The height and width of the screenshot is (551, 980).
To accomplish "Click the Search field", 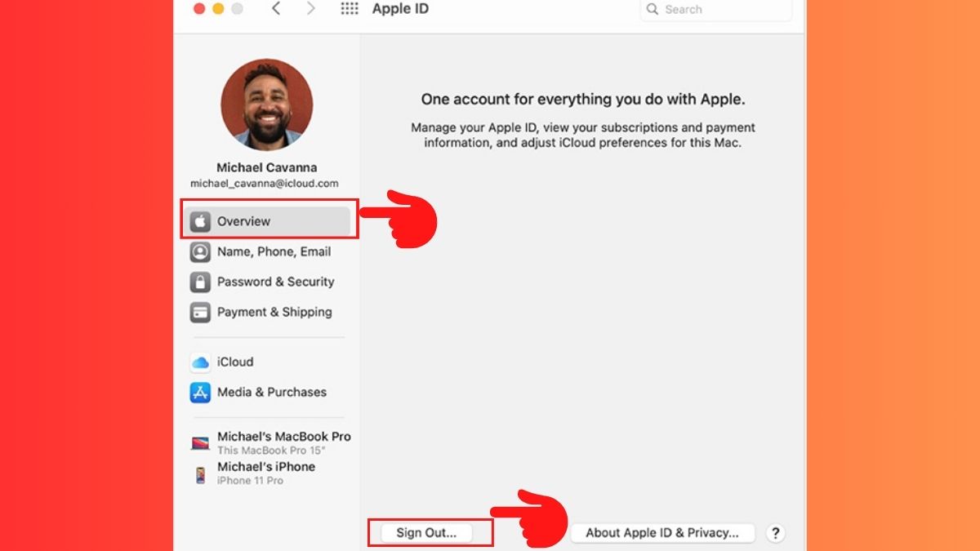I will (x=716, y=10).
